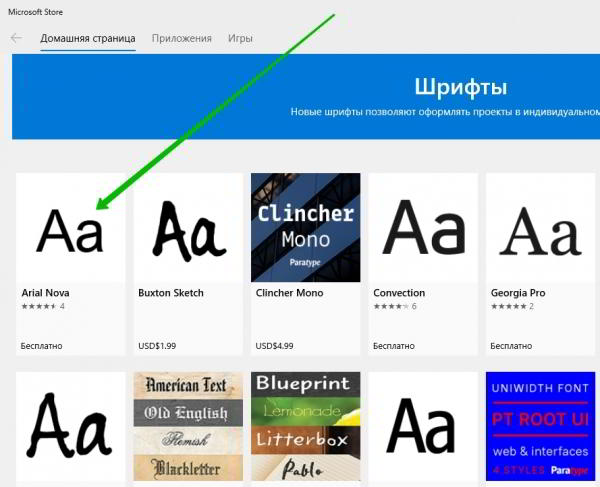Open the Домашняя страница tab
The image size is (600, 487).
point(88,39)
